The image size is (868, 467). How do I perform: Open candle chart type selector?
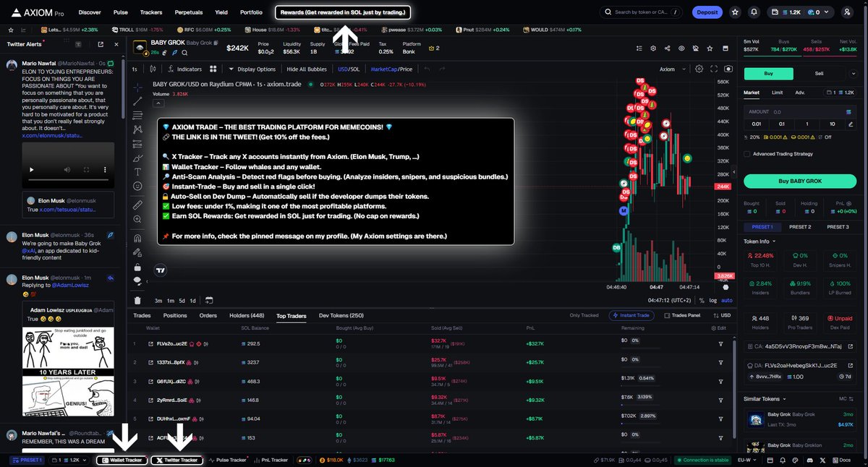(x=153, y=69)
